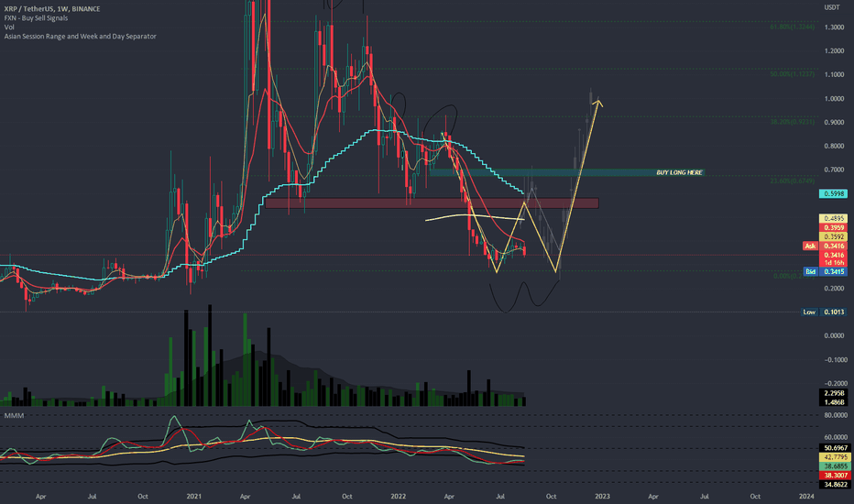The height and width of the screenshot is (504, 854).
Task: Click the red 0.3959 price tag
Action: point(833,228)
